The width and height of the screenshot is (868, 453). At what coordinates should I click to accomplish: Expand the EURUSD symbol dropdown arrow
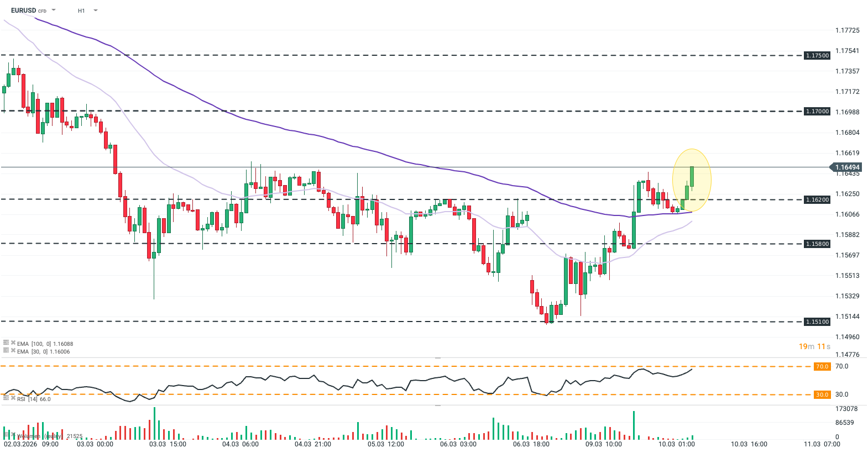[x=54, y=10]
